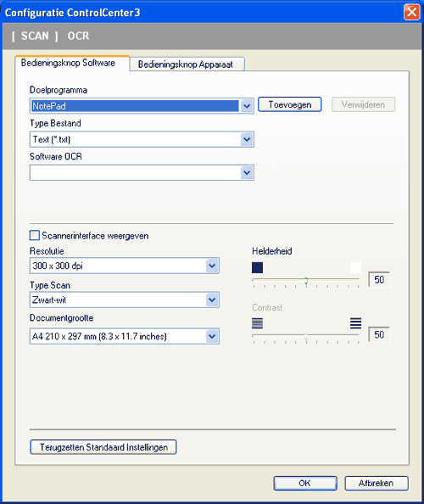
Task: Click the low contrast lines icon
Action: (257, 323)
